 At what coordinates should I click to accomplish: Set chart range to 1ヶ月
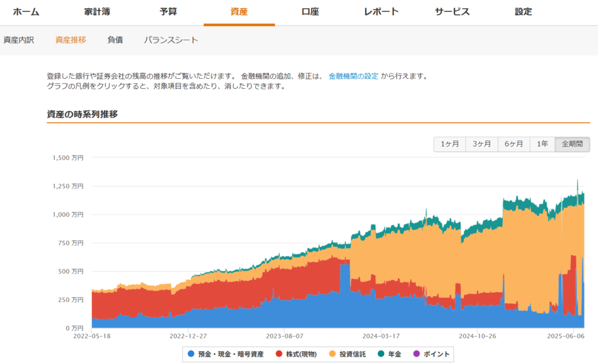coord(450,144)
